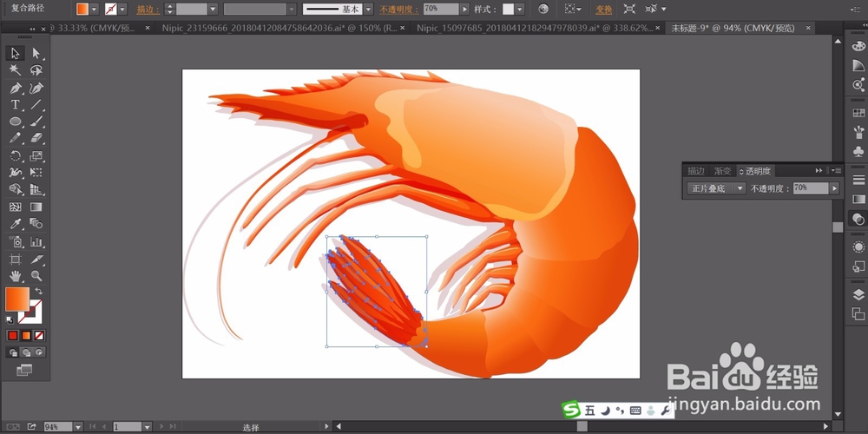Image resolution: width=868 pixels, height=434 pixels.
Task: Activate the Lasso tool
Action: coord(36,70)
